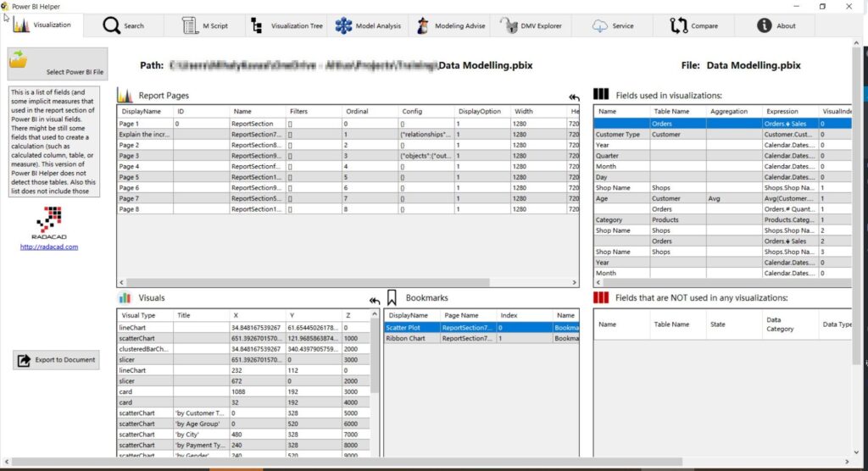The image size is (868, 471).
Task: Select 'Ribbon Chart' bookmark row
Action: 481,338
